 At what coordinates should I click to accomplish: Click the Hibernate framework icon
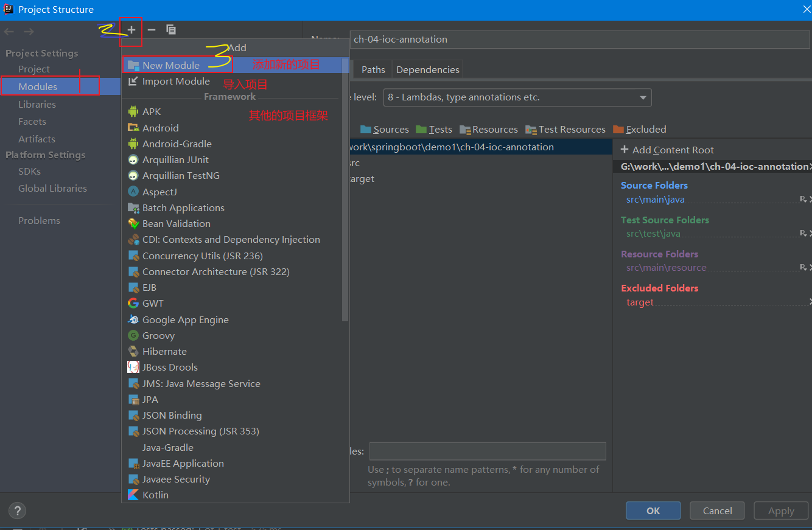click(133, 351)
